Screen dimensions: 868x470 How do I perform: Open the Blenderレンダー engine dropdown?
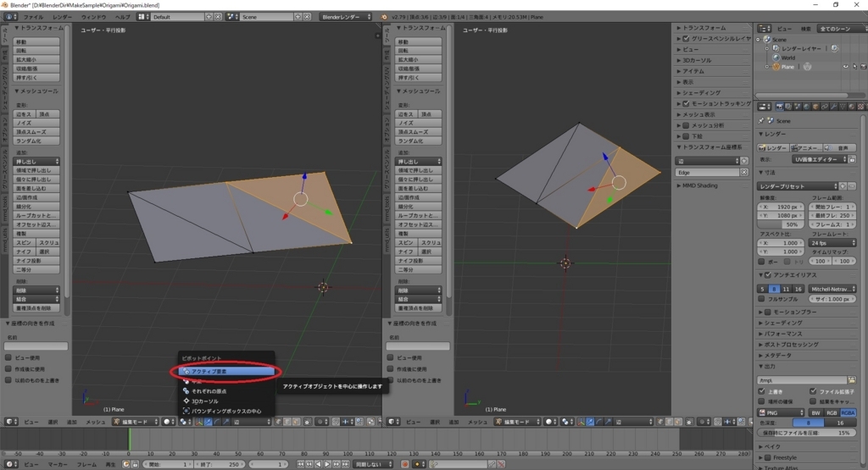[346, 17]
